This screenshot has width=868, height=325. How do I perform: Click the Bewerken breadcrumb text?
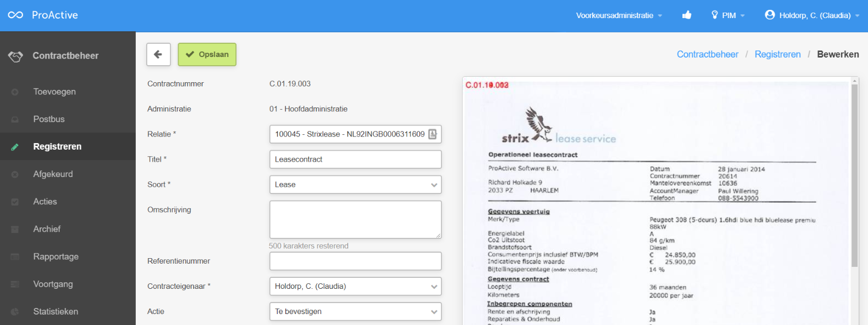point(838,54)
